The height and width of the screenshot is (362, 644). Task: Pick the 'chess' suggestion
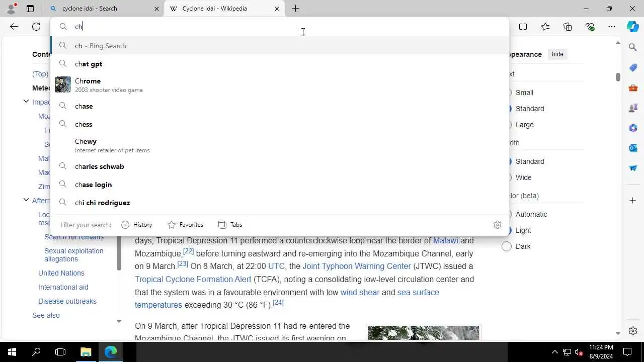tap(280, 124)
